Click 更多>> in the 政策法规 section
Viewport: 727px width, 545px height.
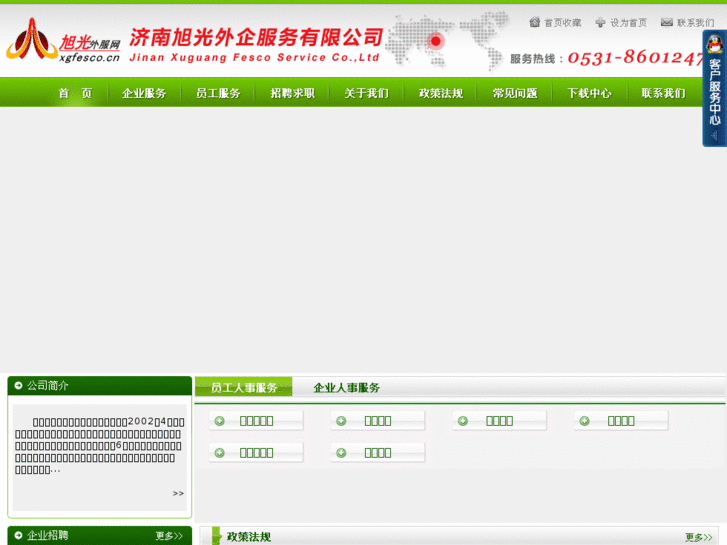699,537
